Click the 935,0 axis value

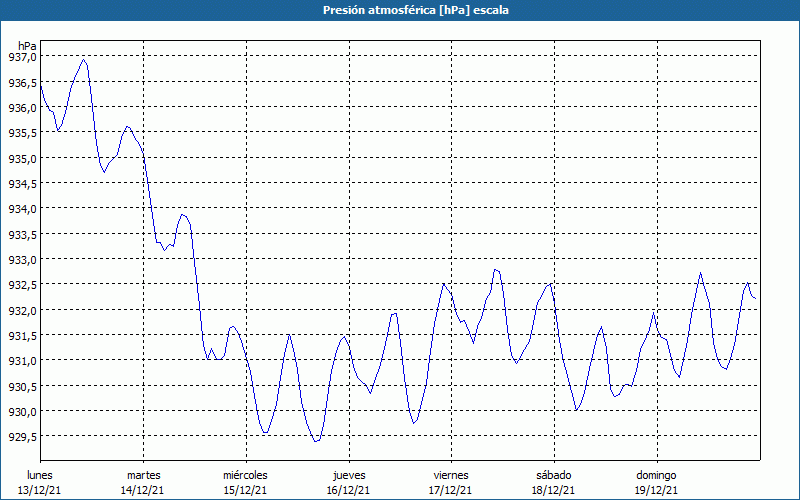click(22, 158)
